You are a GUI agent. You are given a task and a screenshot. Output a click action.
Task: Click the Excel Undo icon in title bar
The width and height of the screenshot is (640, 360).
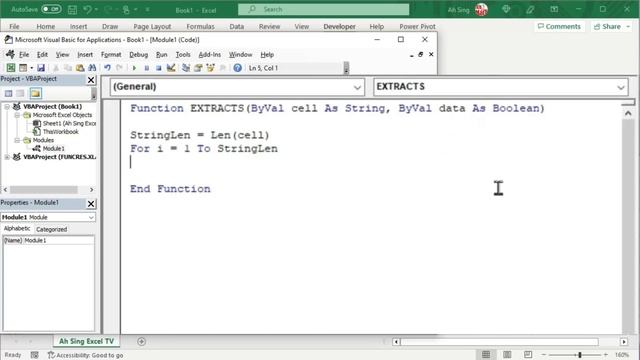tap(87, 9)
